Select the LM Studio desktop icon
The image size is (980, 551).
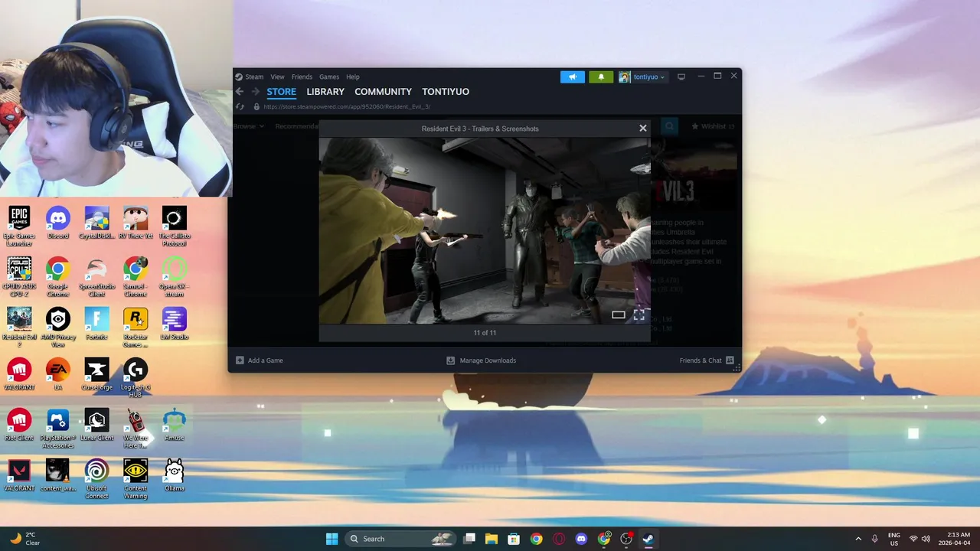[x=175, y=324]
